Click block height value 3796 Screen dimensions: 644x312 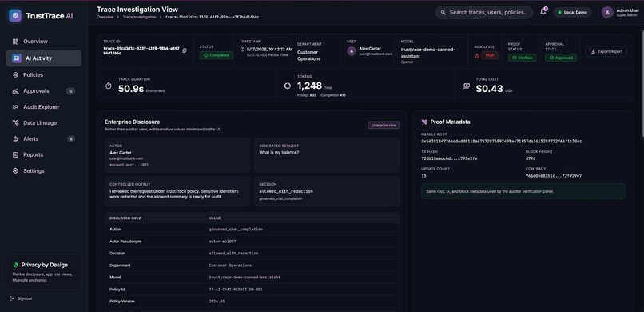(531, 158)
